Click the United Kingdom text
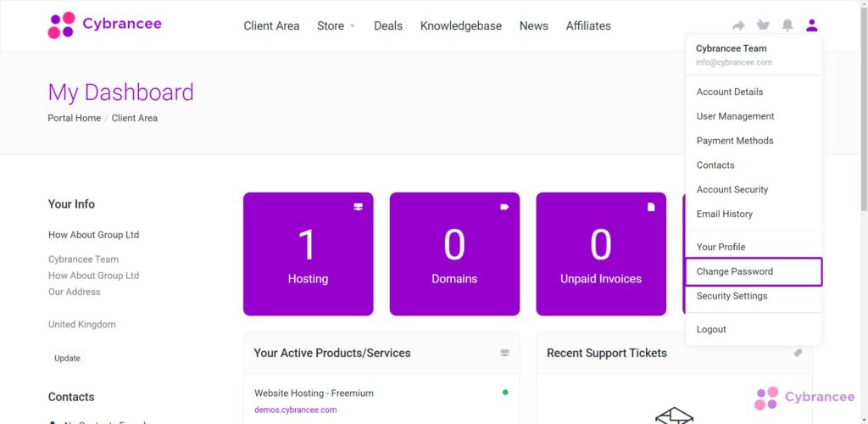Viewport: 868px width, 424px height. [82, 325]
